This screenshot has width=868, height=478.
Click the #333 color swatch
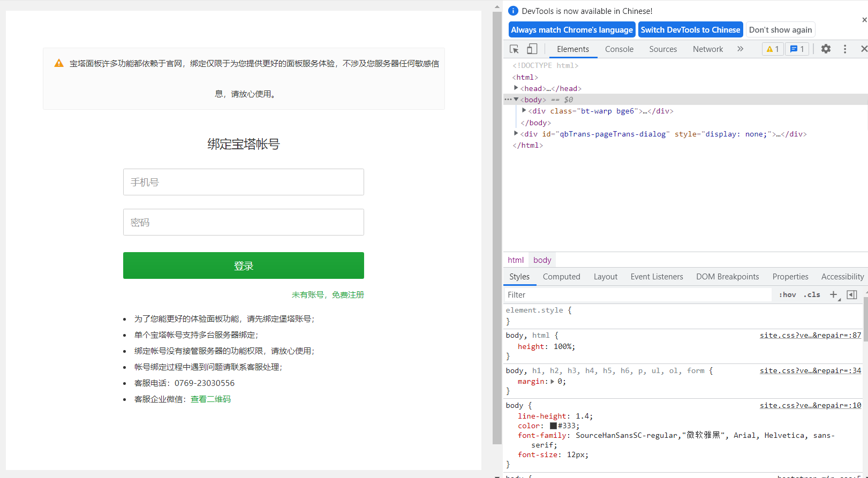pyautogui.click(x=553, y=426)
